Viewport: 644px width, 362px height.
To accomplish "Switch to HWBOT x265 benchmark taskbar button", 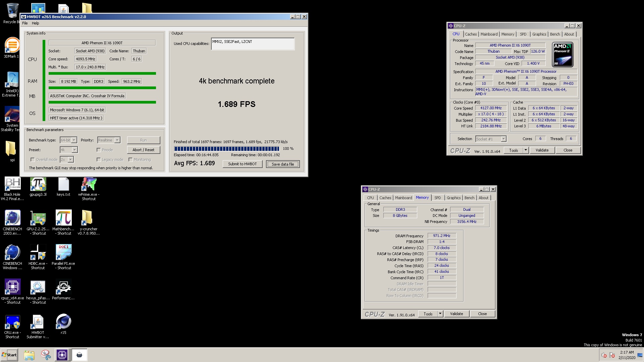I will (x=79, y=355).
